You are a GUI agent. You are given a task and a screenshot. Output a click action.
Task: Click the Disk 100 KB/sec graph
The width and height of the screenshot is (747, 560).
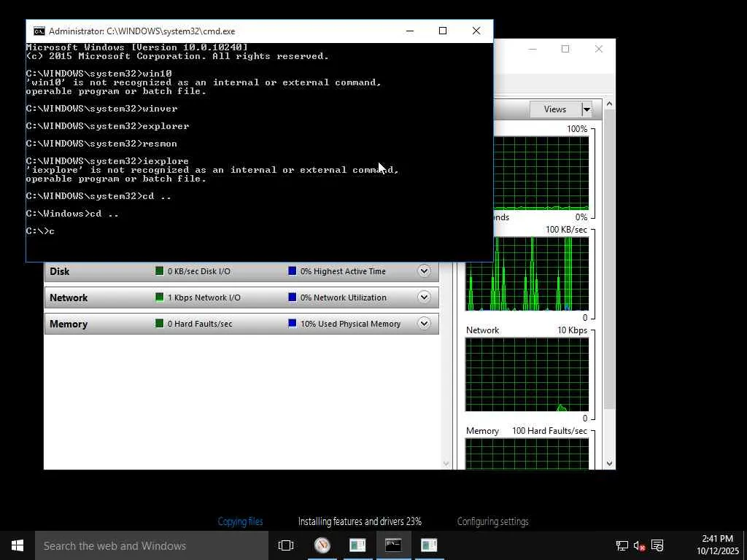[527, 274]
